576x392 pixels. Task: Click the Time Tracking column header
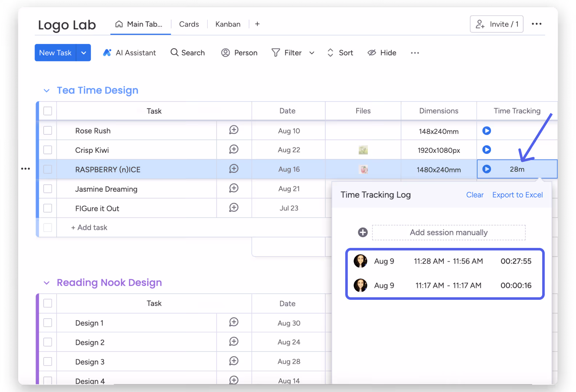tap(517, 111)
